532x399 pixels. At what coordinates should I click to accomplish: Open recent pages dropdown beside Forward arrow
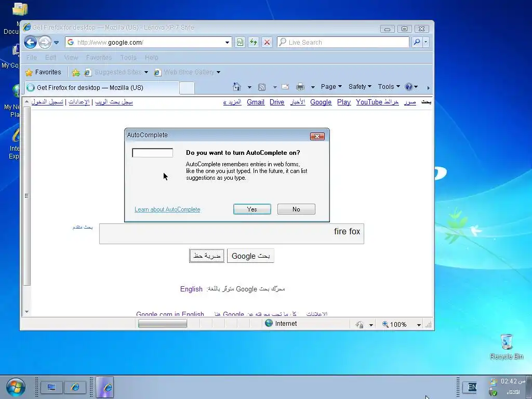(56, 43)
